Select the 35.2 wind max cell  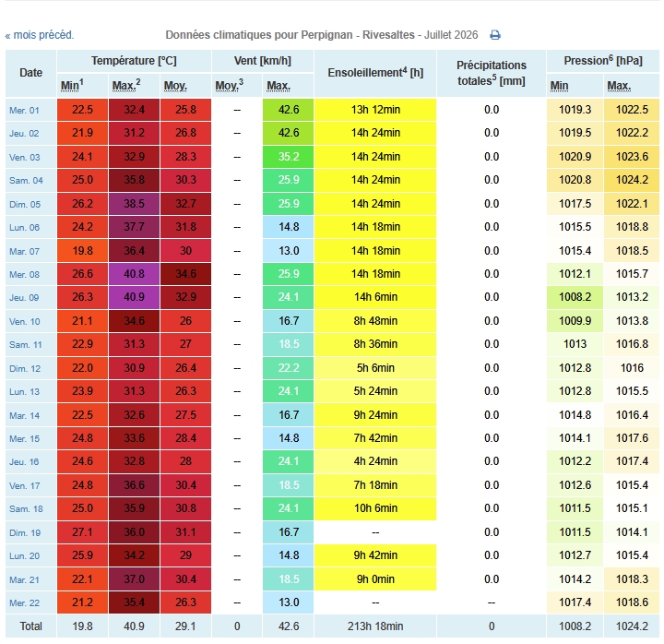click(289, 157)
